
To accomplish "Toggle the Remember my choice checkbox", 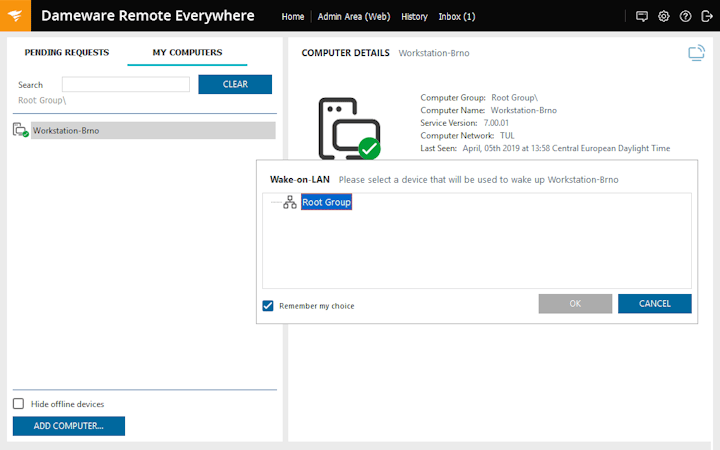I will [268, 306].
